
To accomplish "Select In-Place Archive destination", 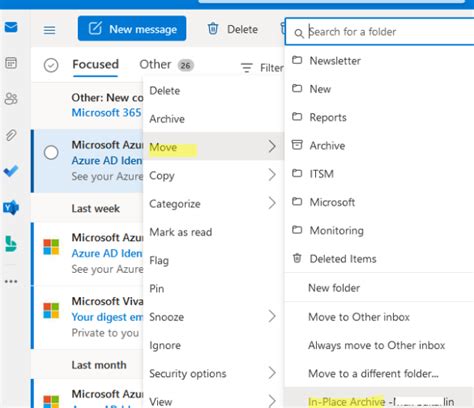I will (x=379, y=398).
